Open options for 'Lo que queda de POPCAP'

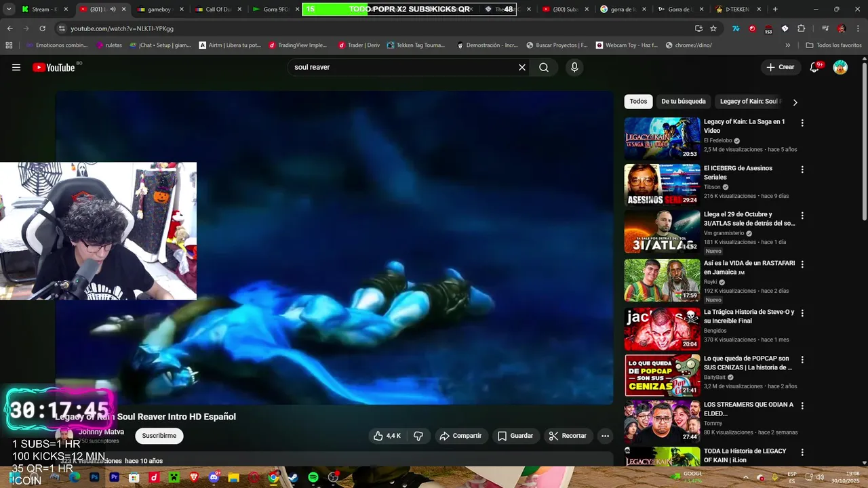point(802,360)
